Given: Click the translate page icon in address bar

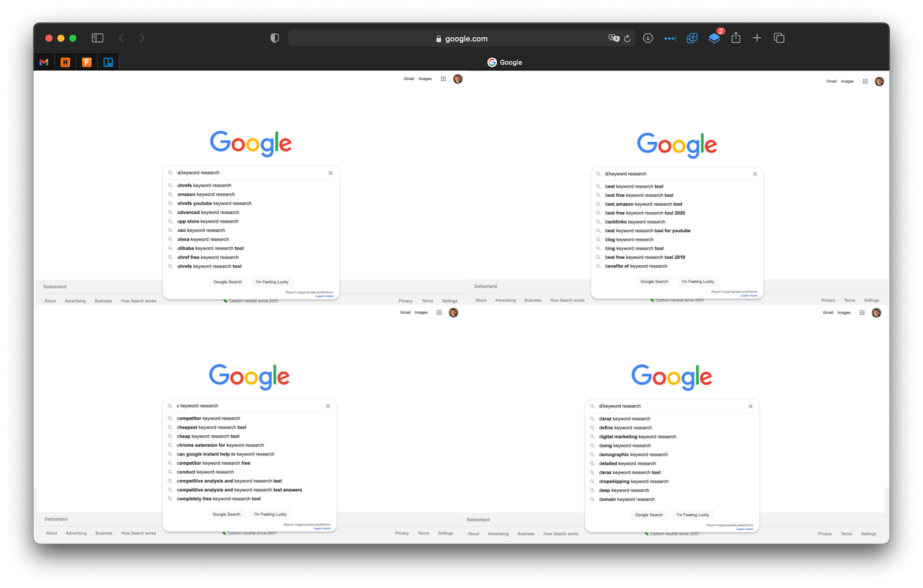Looking at the screenshot, I should (613, 38).
